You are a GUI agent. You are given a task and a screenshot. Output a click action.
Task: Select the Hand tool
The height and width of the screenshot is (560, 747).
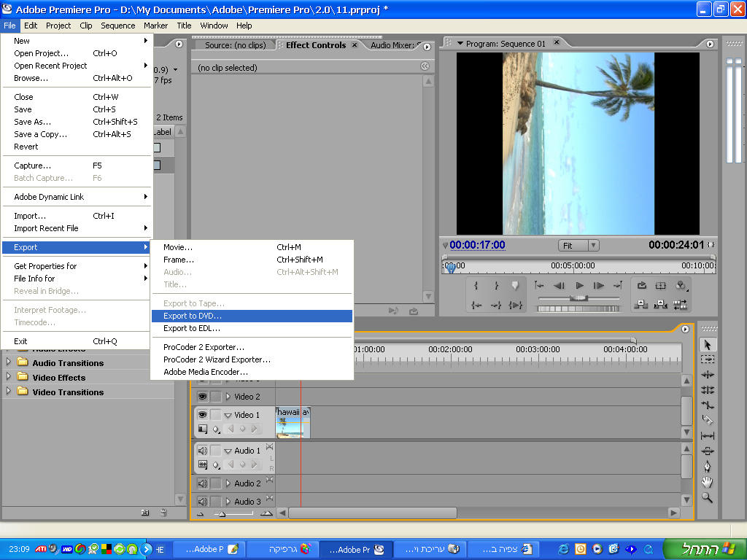[707, 482]
